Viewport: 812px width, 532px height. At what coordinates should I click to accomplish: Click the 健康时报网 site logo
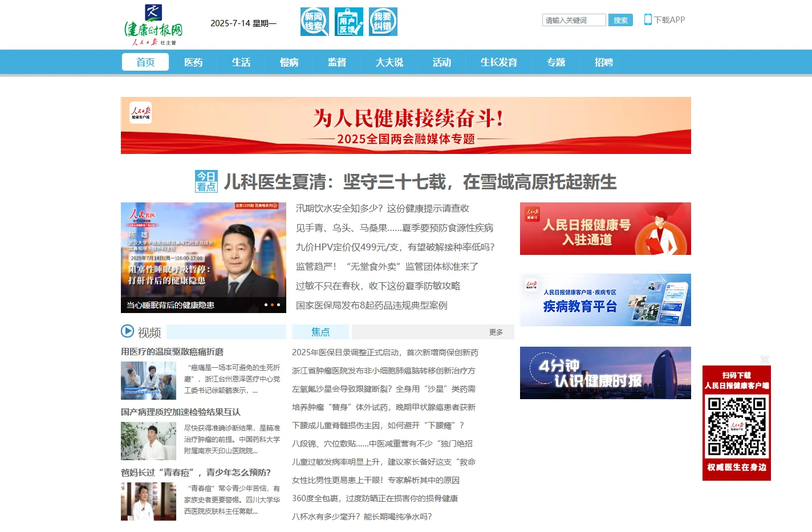click(154, 25)
